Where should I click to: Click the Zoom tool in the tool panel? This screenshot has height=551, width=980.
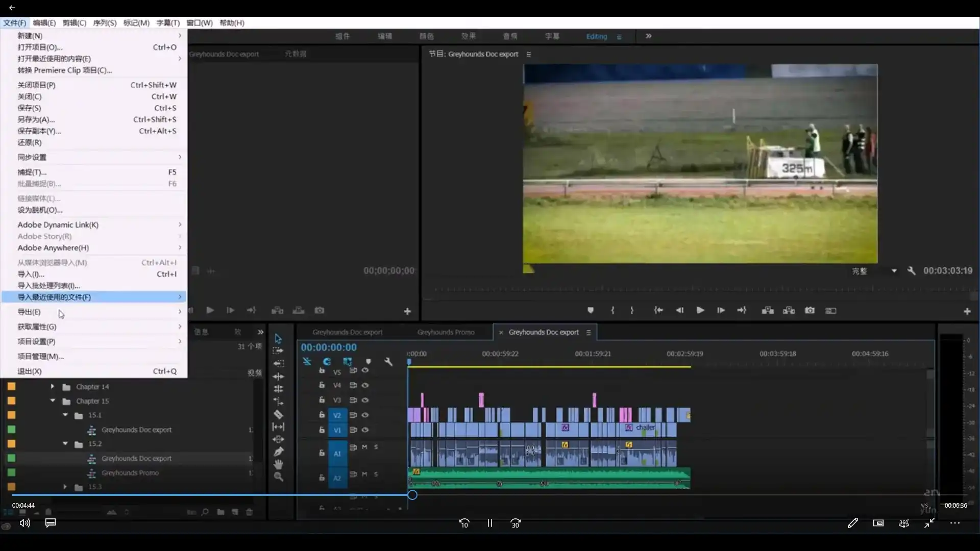(x=279, y=477)
